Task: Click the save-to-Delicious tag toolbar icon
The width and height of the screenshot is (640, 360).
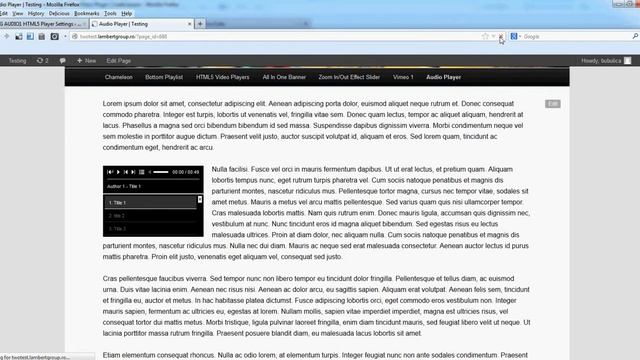Action: [x=42, y=36]
